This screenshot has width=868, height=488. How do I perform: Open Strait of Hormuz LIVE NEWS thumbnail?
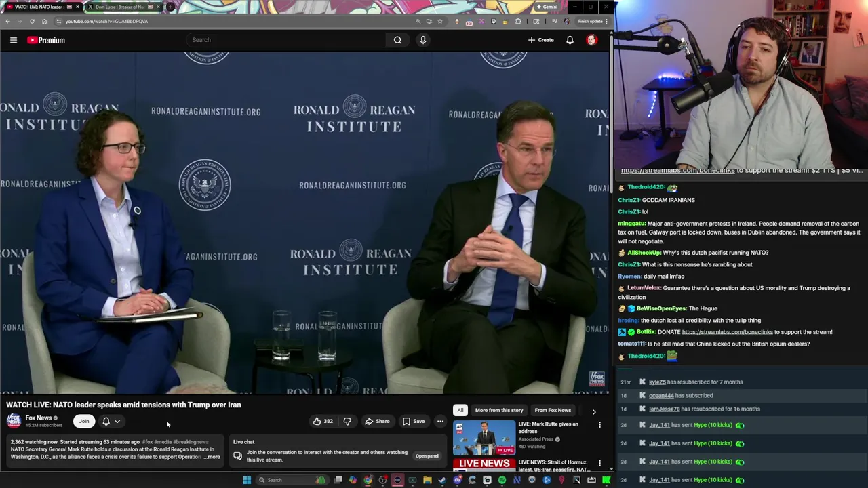[x=484, y=465]
